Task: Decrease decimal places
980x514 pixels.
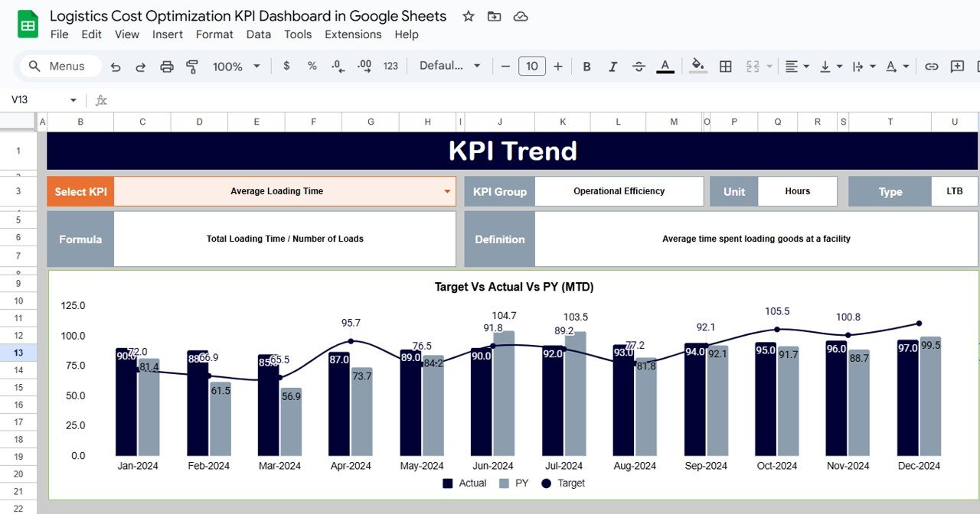Action: point(337,67)
